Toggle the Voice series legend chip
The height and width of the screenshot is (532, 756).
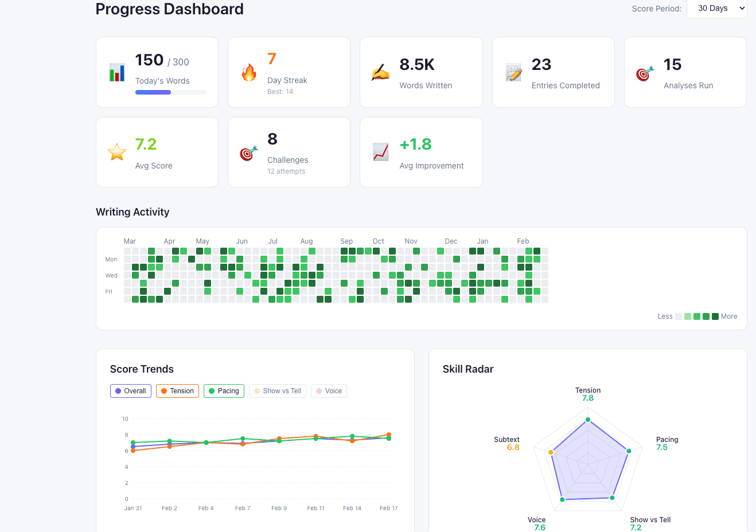[x=329, y=390]
